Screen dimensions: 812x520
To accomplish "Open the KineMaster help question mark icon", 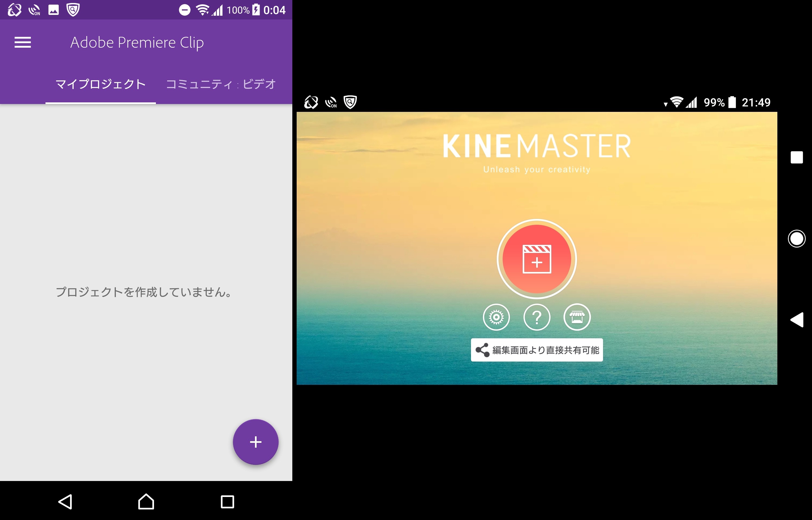I will click(536, 317).
